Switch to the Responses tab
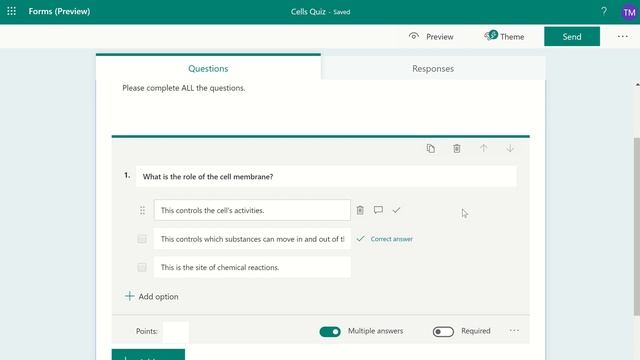Viewport: 640px width, 360px height. [x=433, y=68]
